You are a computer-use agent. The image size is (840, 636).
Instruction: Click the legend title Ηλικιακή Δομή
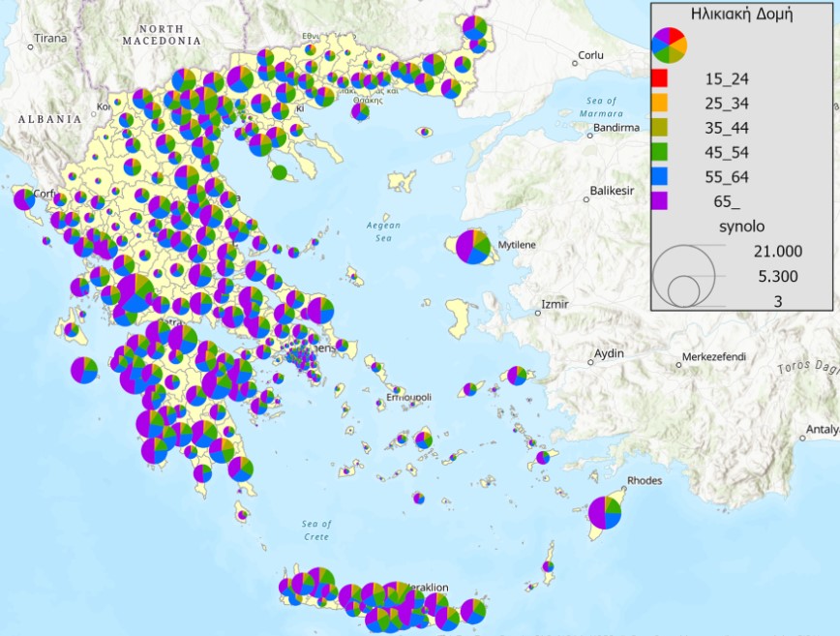pos(741,14)
